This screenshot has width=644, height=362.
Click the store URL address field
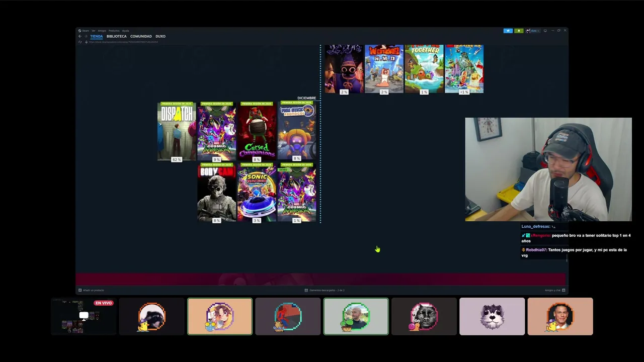click(x=123, y=42)
